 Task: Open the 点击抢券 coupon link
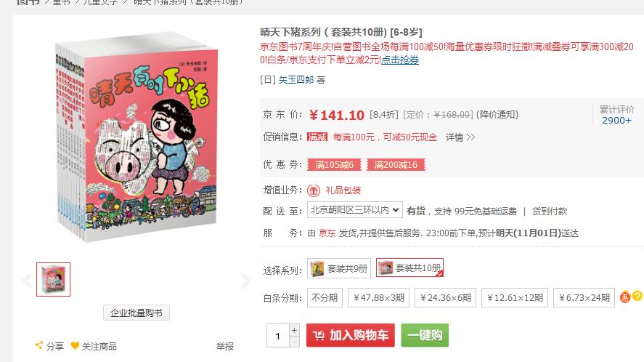pyautogui.click(x=400, y=60)
